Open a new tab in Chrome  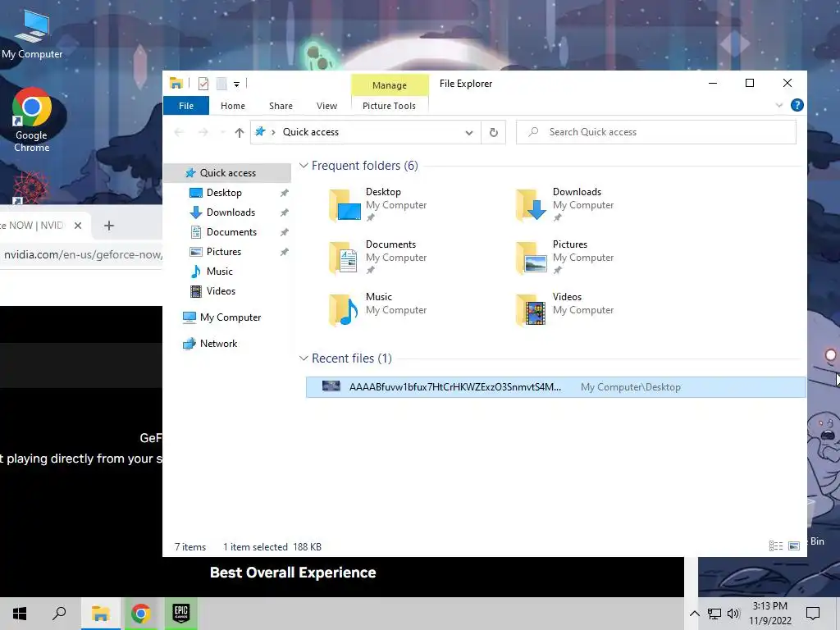click(x=109, y=226)
